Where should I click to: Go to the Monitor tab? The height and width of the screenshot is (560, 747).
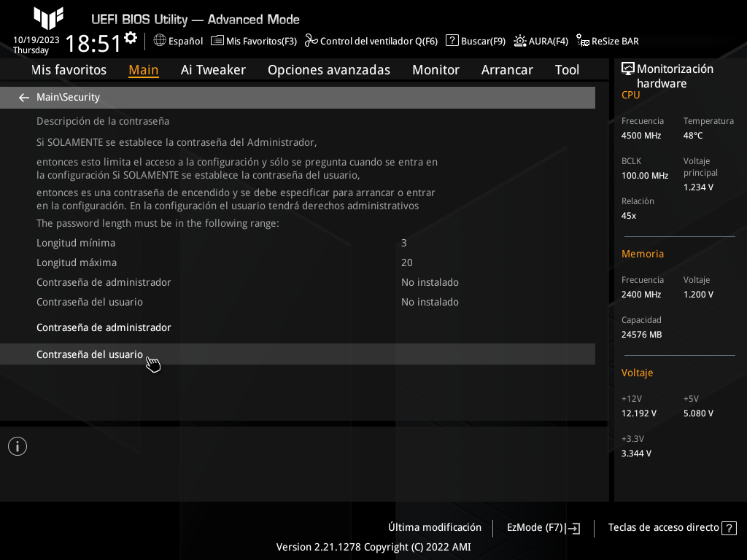[436, 70]
